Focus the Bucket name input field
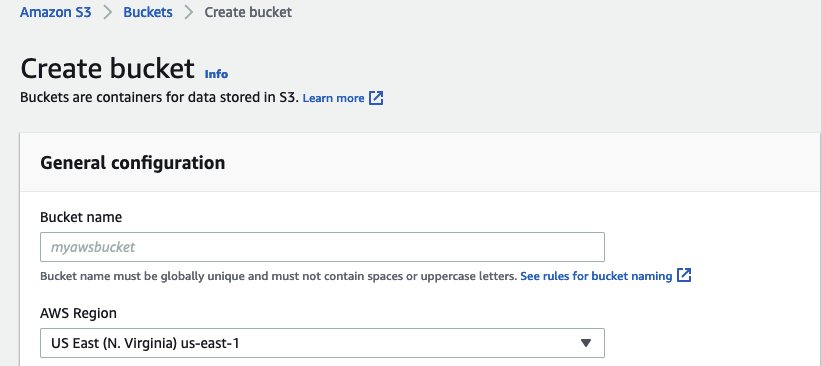Screen dimensions: 821x366 click(x=322, y=247)
